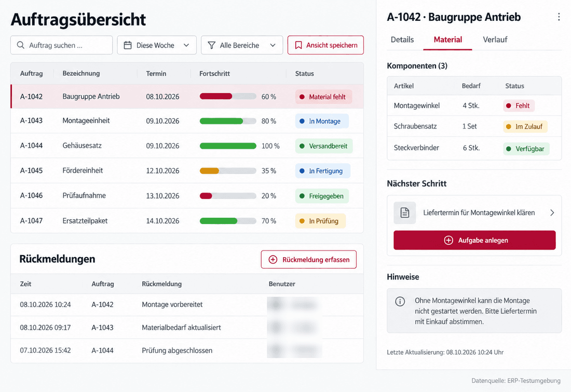The width and height of the screenshot is (571, 392).
Task: Click the timestamp 07.10.2026 15:42
Action: click(45, 351)
